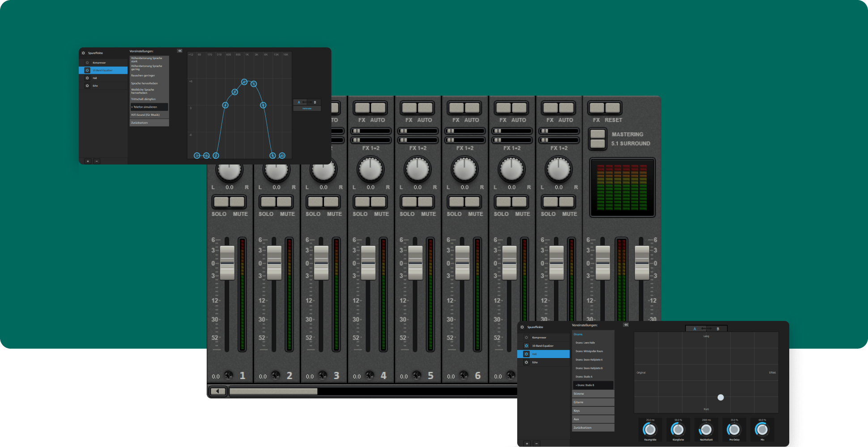
Task: Click plus icon in reverb effects panel
Action: pyautogui.click(x=527, y=443)
